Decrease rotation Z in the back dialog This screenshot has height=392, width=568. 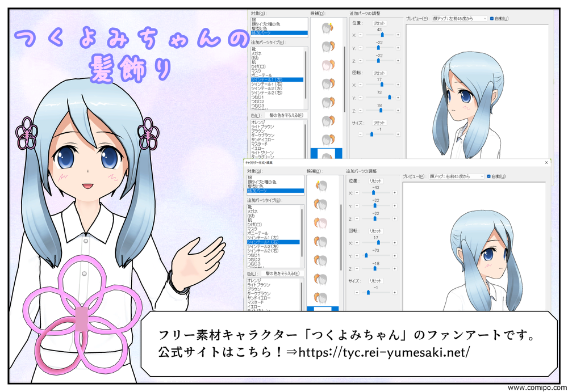click(x=361, y=111)
